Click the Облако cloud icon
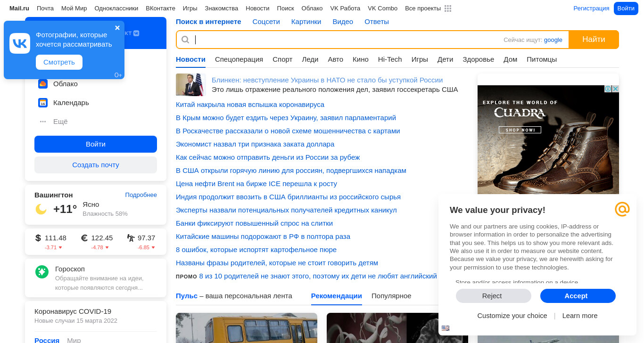This screenshot has height=343, width=644. pos(43,84)
